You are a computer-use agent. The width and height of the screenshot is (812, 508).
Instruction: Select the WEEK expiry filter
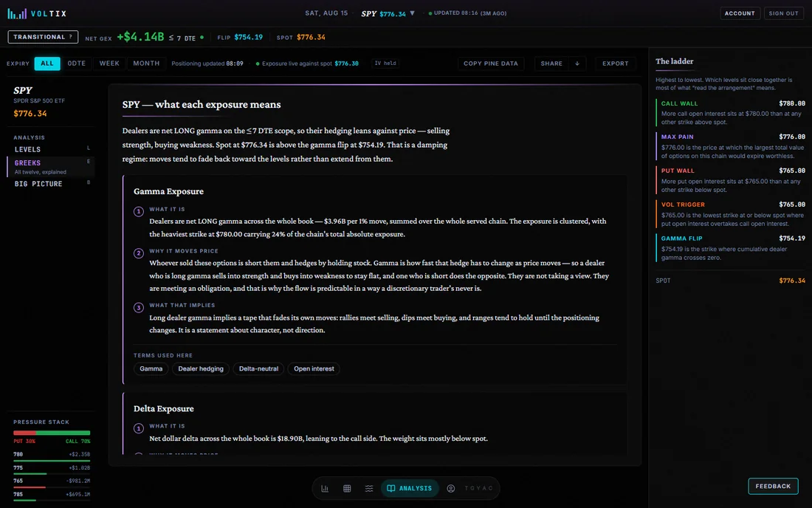(109, 63)
